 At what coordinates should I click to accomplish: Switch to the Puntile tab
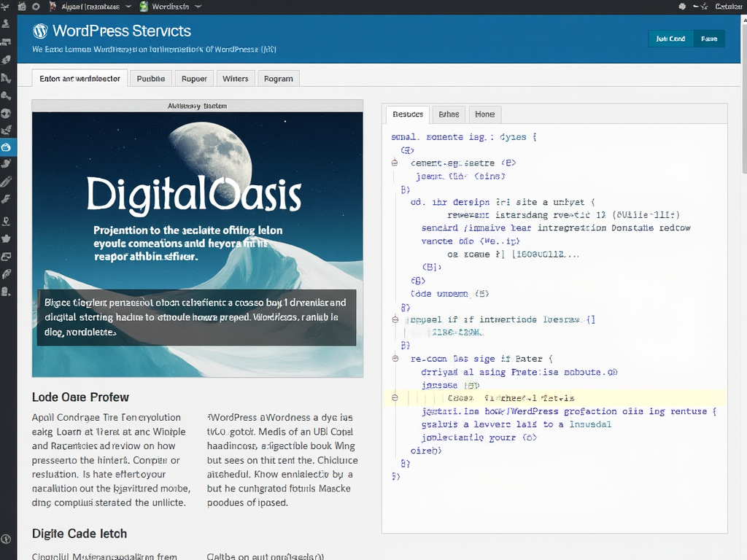pyautogui.click(x=151, y=79)
